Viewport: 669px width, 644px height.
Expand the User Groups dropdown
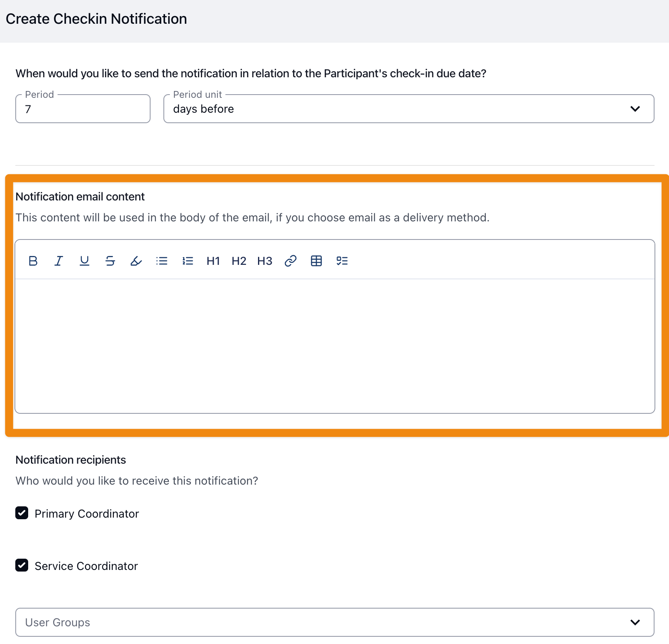(334, 622)
